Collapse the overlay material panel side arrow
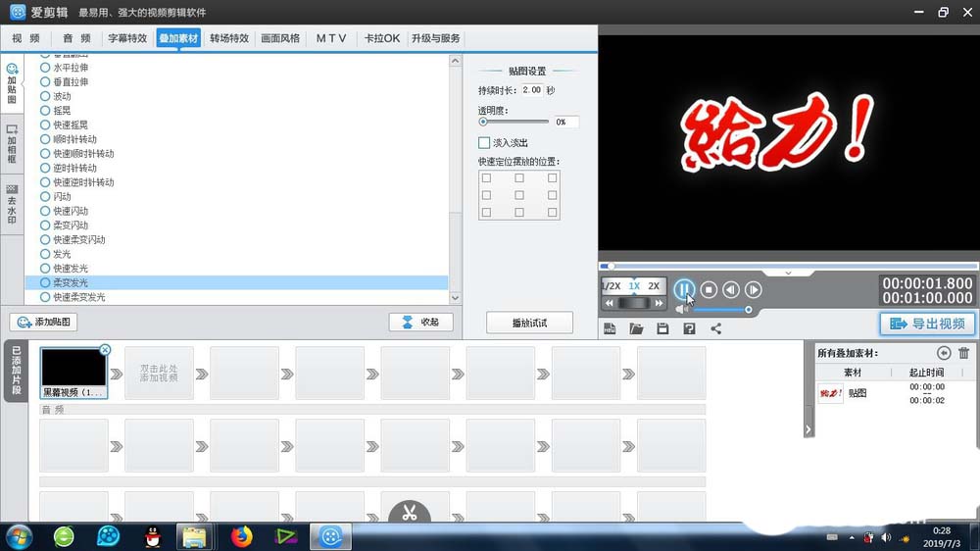This screenshot has height=551, width=980. [808, 429]
